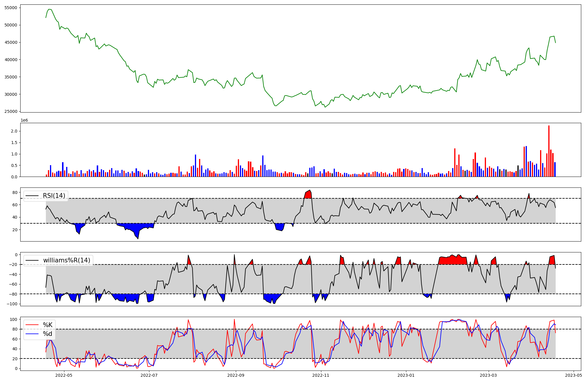
Task: Click the %d legend entry
Action: click(x=48, y=334)
